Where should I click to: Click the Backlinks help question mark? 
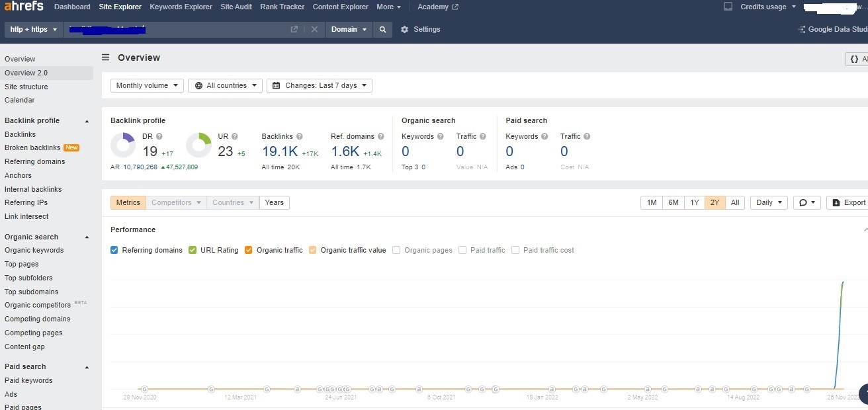pyautogui.click(x=300, y=136)
